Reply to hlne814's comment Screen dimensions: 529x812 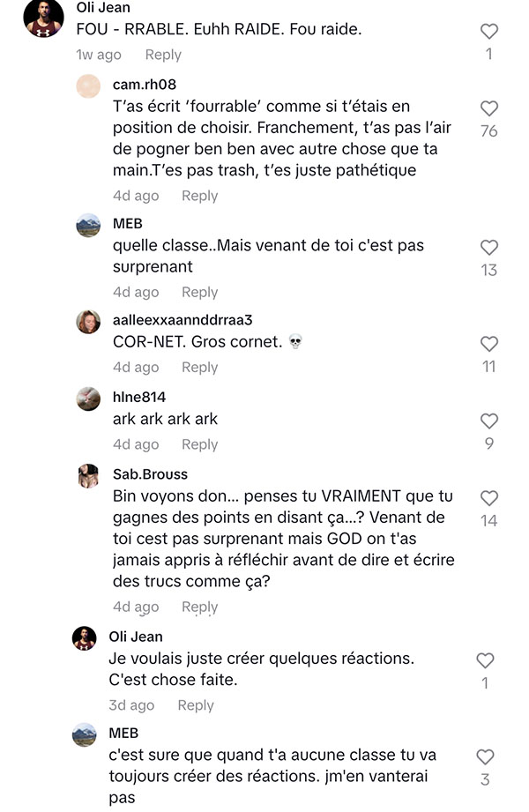pos(199,444)
